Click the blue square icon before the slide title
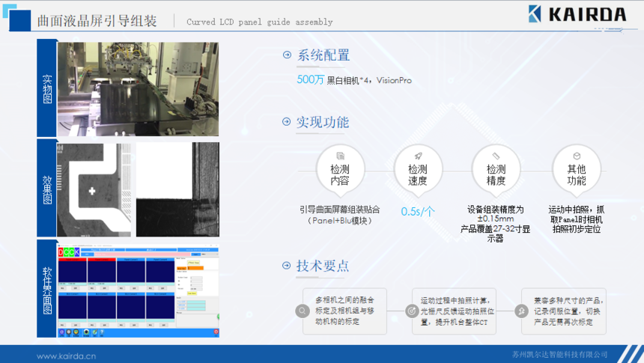 coord(19,20)
